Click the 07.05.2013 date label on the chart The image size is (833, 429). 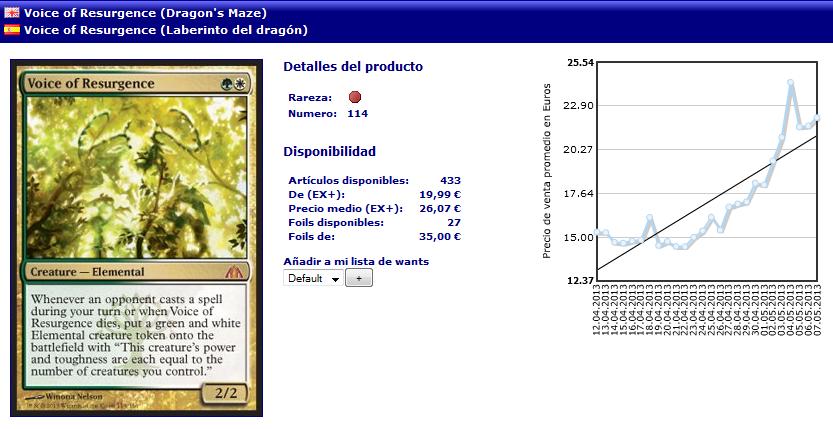[817, 310]
